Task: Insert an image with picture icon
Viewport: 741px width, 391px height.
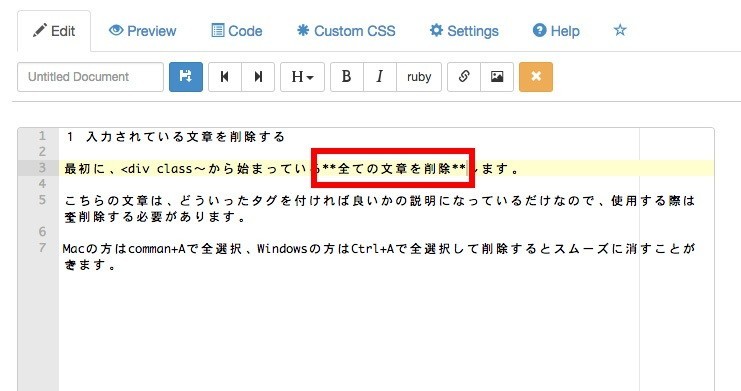Action: [x=497, y=77]
